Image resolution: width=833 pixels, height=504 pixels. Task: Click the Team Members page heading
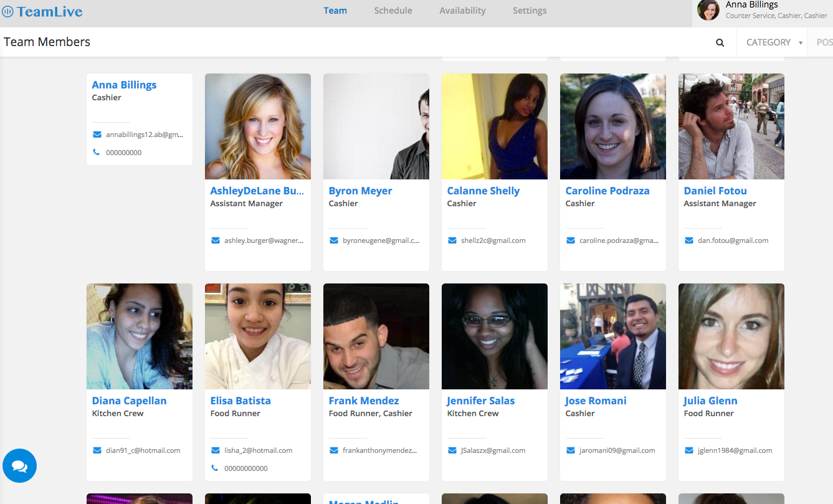[x=47, y=42]
